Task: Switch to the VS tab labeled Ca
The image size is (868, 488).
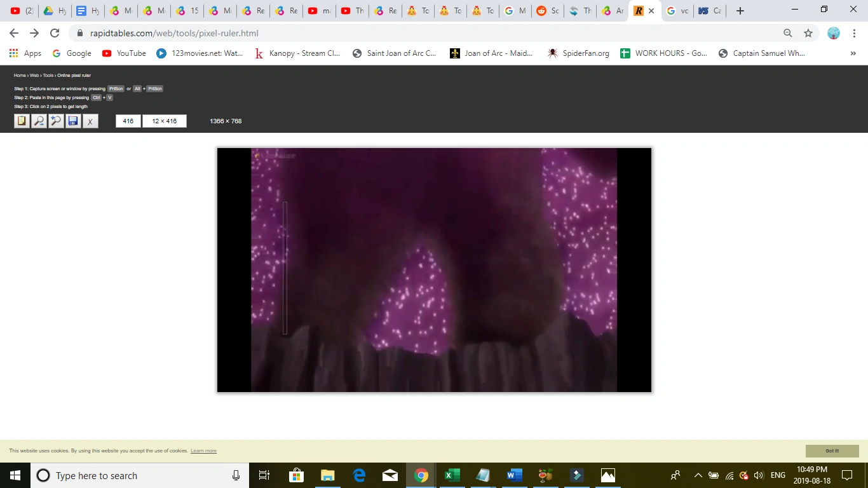Action: point(710,11)
